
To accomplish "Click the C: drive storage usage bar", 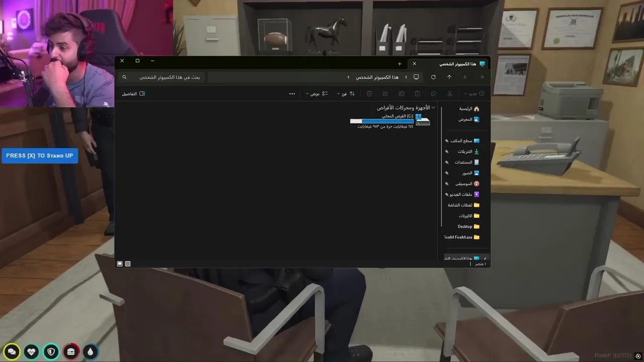I will (381, 121).
